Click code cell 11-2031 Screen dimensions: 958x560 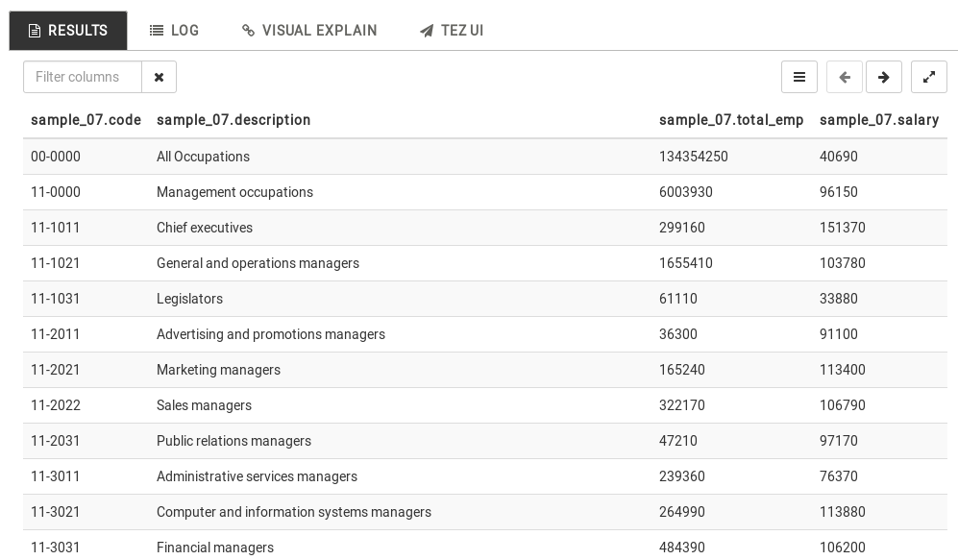[x=56, y=441]
